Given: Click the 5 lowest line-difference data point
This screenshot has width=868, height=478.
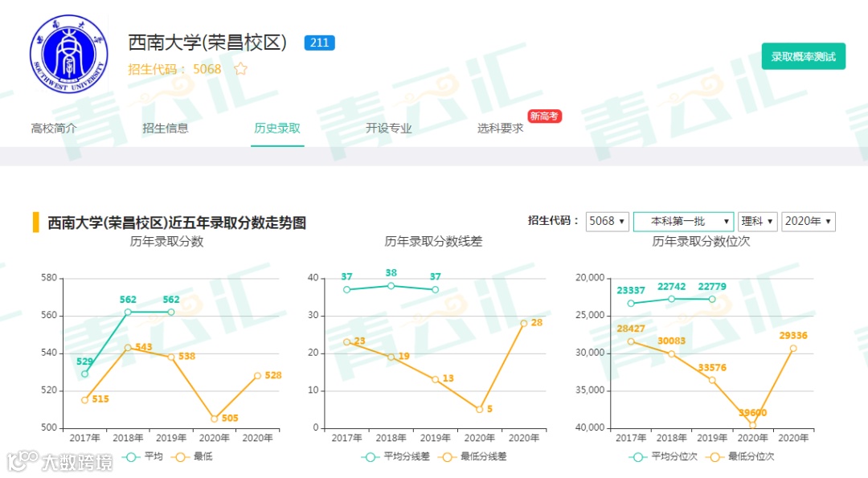Looking at the screenshot, I should [479, 410].
